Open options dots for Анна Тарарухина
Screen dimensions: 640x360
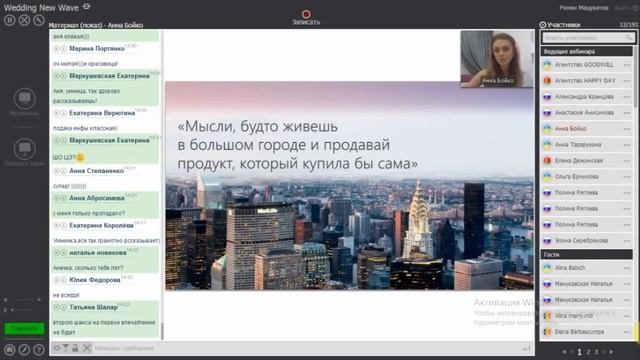point(627,145)
